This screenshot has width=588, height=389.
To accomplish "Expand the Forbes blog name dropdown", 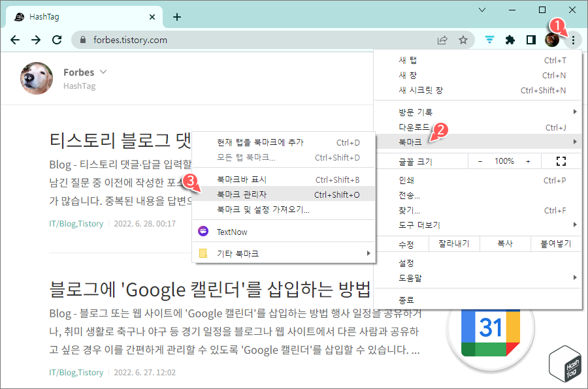I will pyautogui.click(x=103, y=72).
